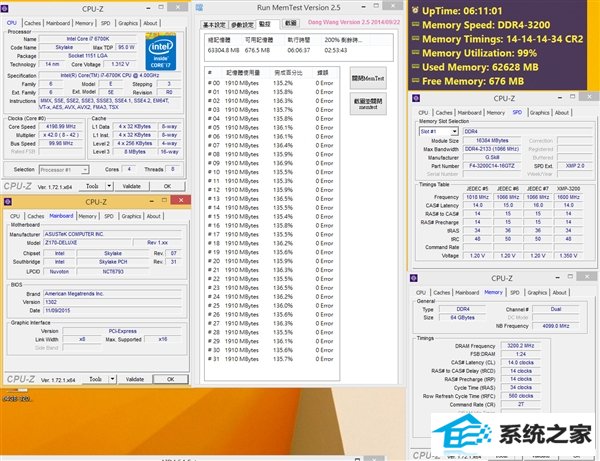
Task: Click Validate in the CPU-Z CPU window
Action: pyautogui.click(x=132, y=186)
